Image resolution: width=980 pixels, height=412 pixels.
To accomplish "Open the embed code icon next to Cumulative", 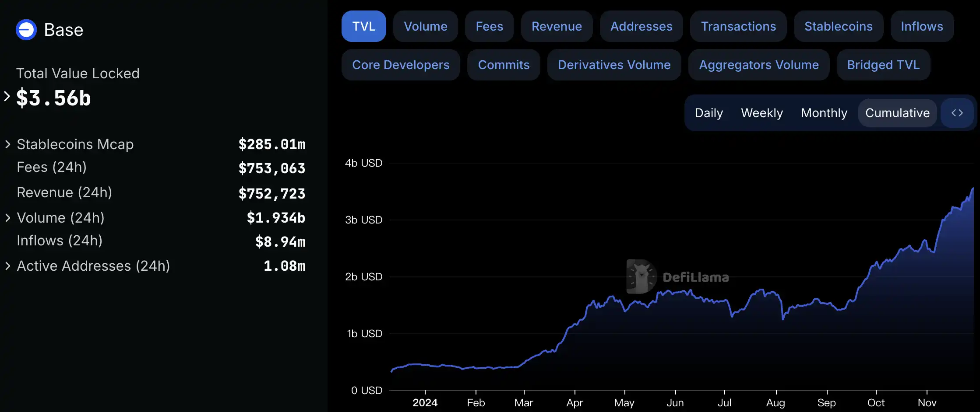I will tap(957, 112).
